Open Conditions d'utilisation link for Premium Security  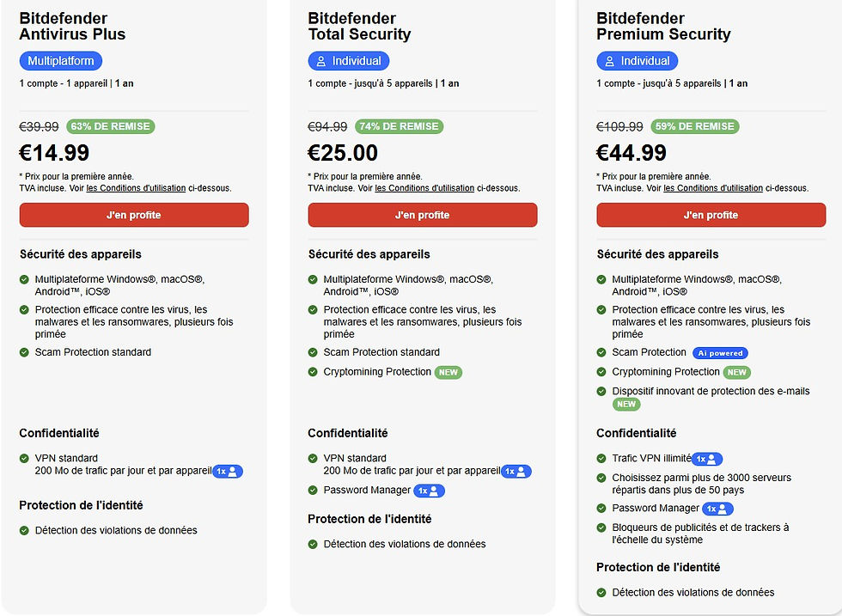(713, 188)
